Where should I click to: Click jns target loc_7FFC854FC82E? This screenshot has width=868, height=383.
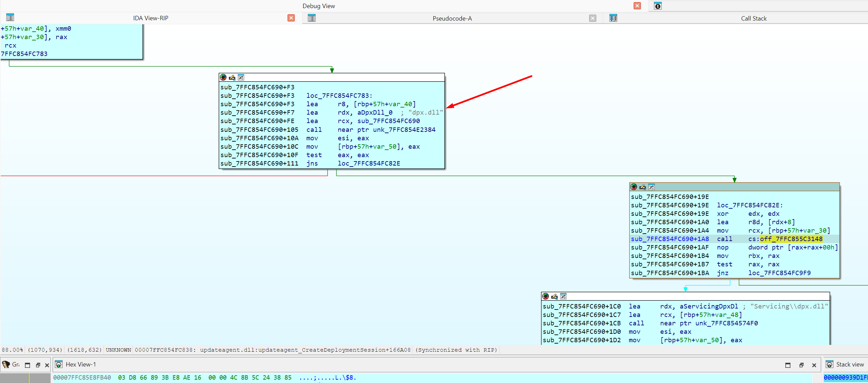(369, 164)
